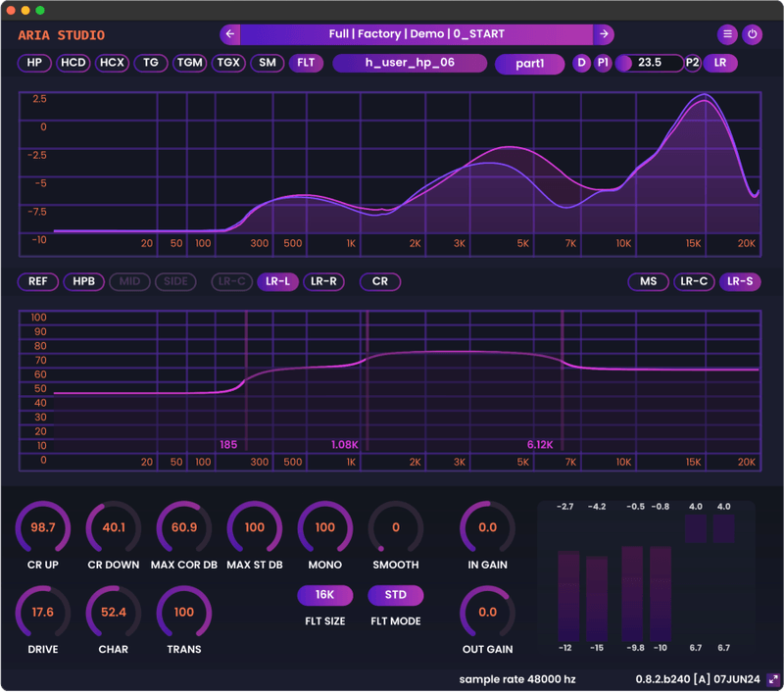Toggle the FLT mode button
This screenshot has width=784, height=692.
point(306,63)
